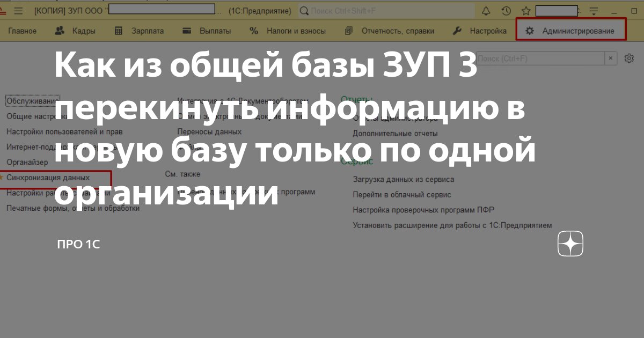Open Переносы данных link
Screen dimensions: 644x338
point(210,131)
